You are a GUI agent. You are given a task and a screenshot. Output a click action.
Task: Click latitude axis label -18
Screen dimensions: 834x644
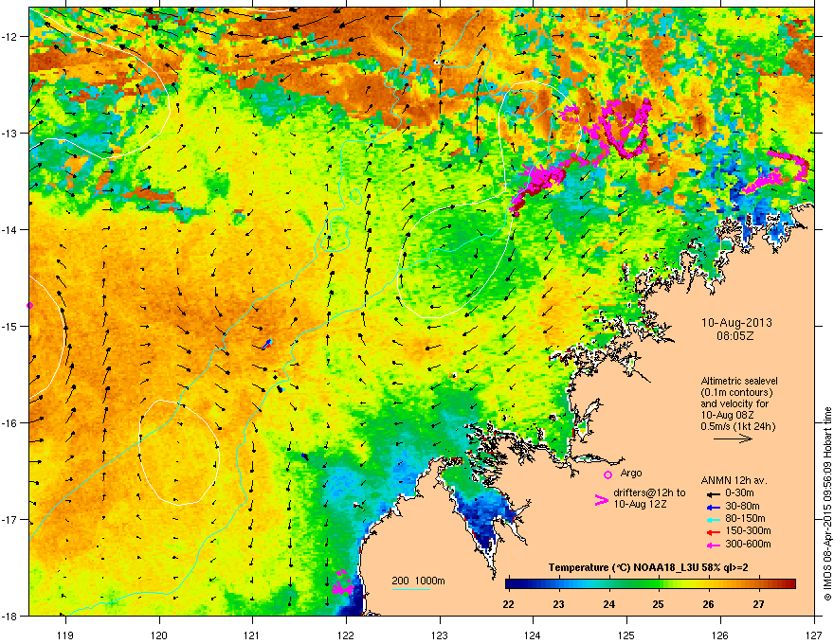click(x=10, y=616)
